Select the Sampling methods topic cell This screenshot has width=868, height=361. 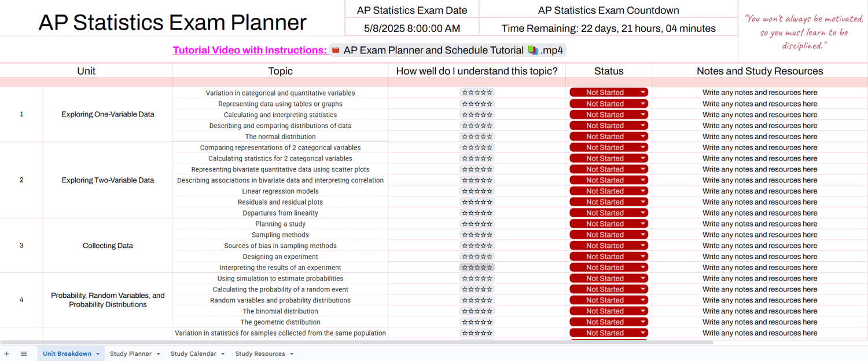(x=280, y=235)
